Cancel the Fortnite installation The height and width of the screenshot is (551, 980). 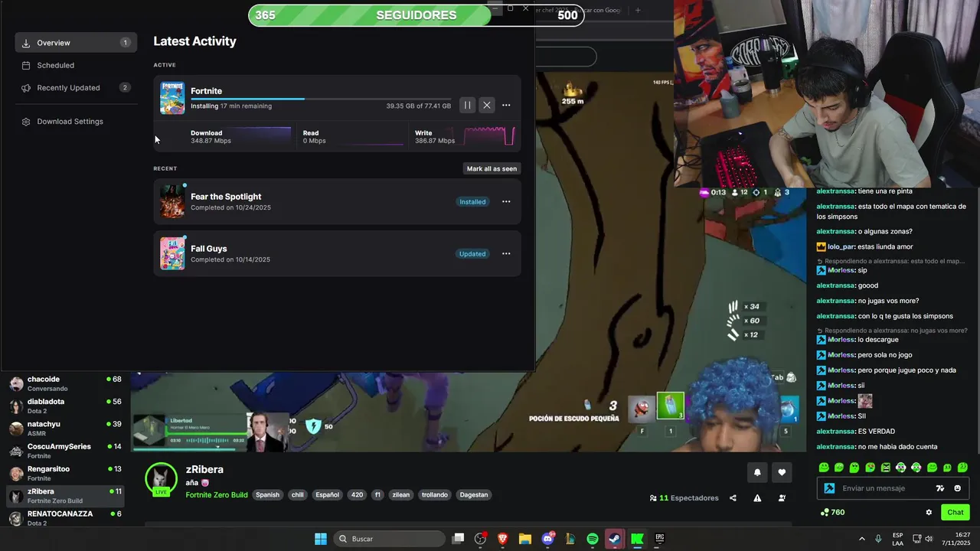487,105
